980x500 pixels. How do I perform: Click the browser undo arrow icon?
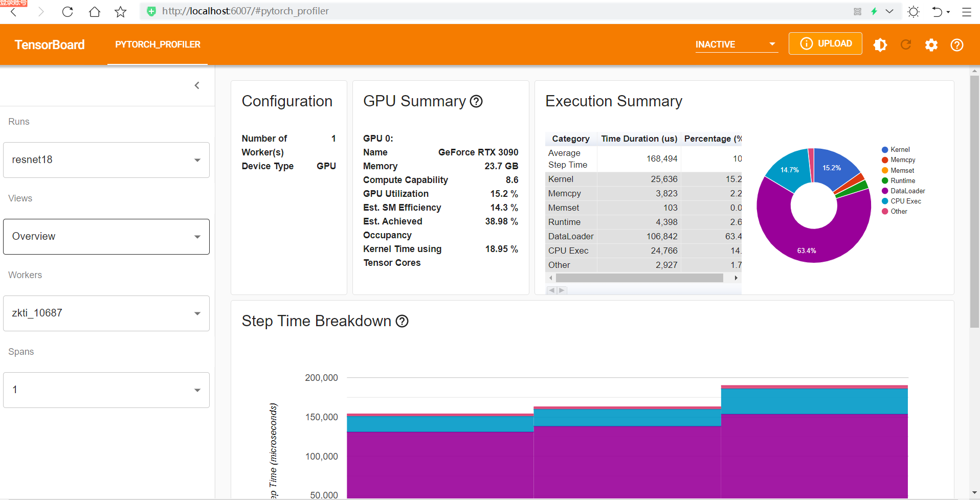(937, 12)
